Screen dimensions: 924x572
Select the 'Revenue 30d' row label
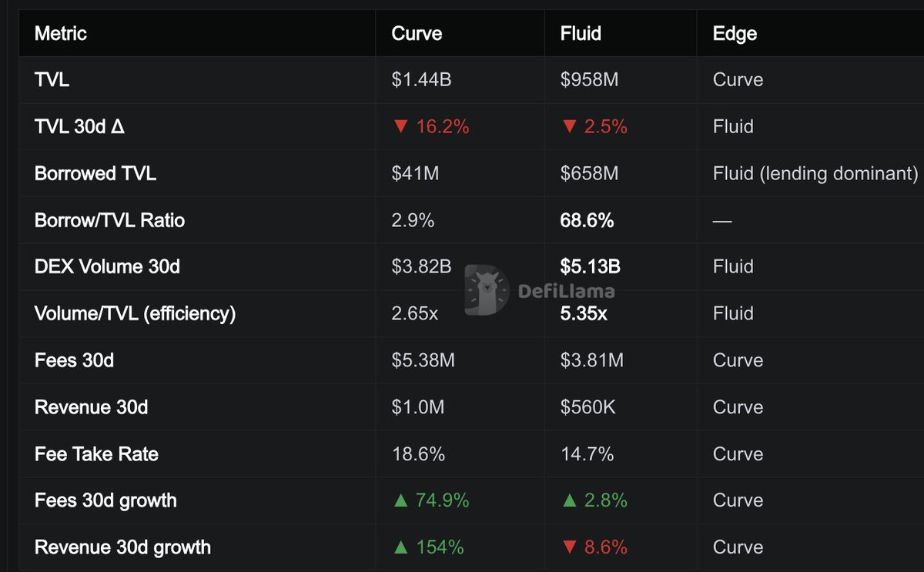[x=91, y=407]
